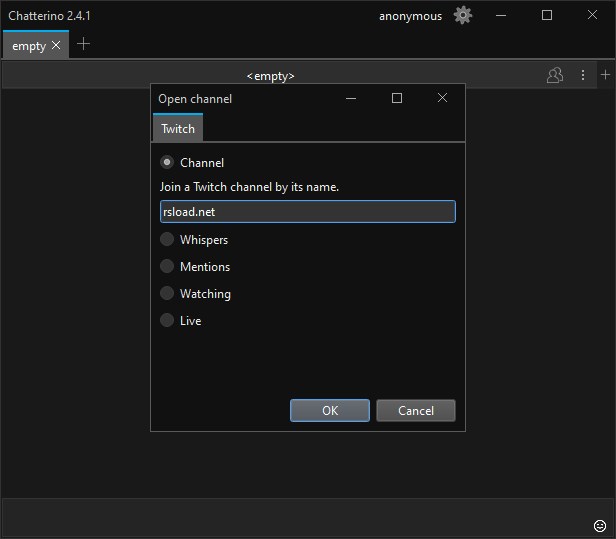Select the Live radio option
This screenshot has height=539, width=616.
tap(167, 321)
